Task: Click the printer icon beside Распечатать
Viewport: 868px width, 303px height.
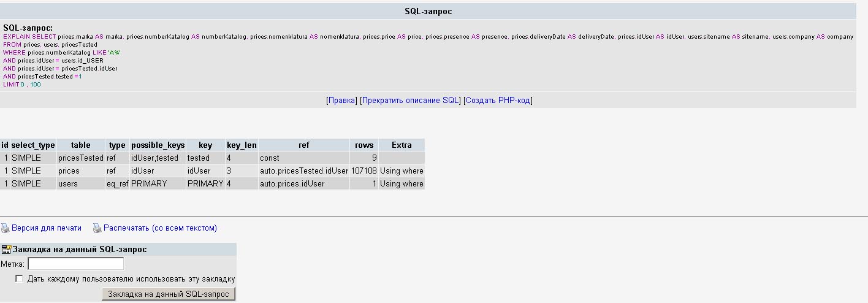Action: (x=97, y=228)
